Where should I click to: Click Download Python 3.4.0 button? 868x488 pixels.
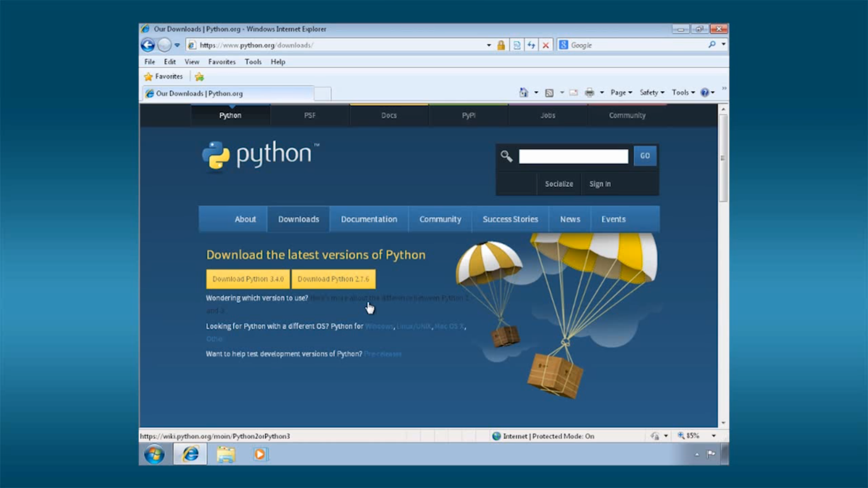click(247, 279)
